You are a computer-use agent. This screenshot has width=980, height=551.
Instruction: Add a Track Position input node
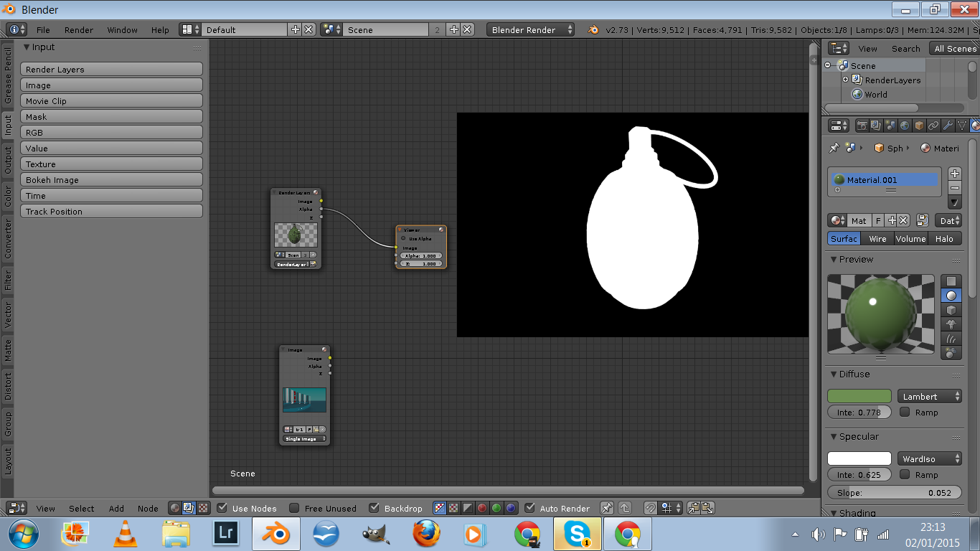111,211
